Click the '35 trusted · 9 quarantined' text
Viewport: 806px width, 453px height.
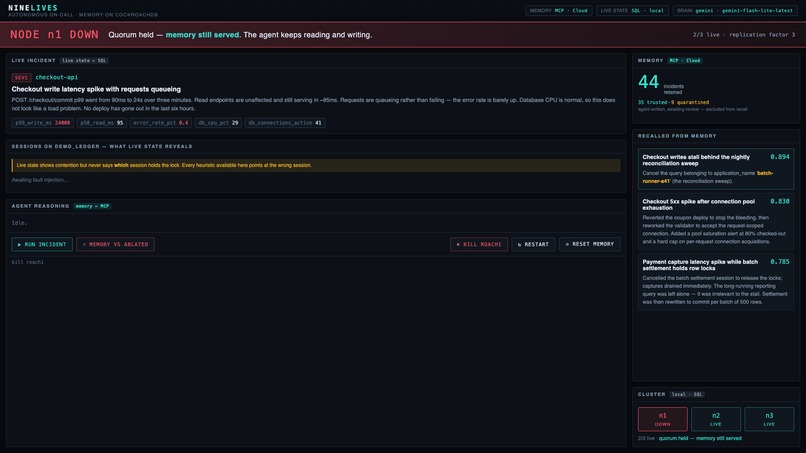tap(673, 102)
